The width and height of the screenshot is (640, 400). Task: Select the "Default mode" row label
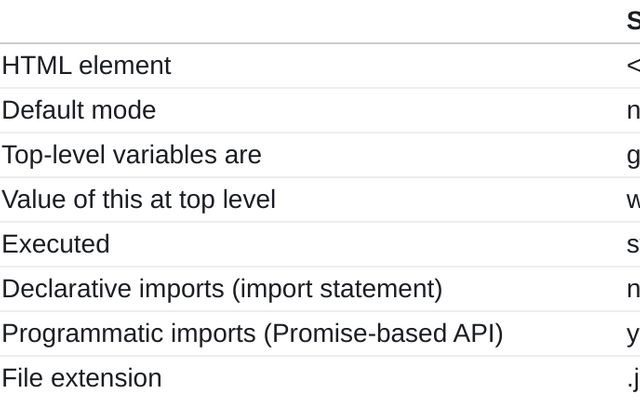pyautogui.click(x=79, y=110)
